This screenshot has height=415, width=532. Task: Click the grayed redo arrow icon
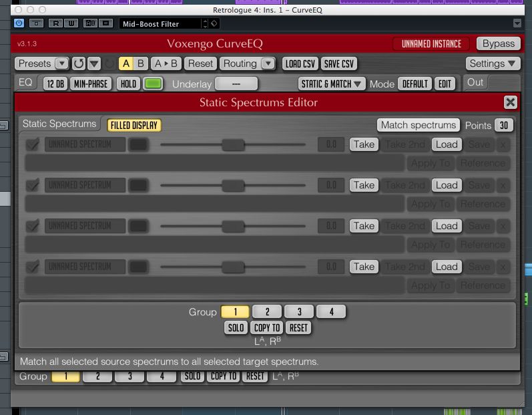[109, 63]
